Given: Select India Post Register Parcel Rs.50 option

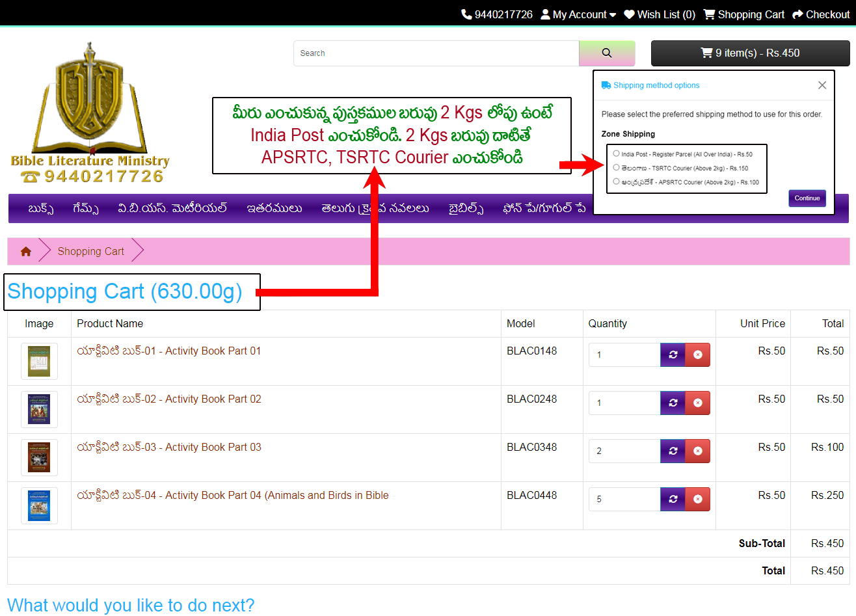Looking at the screenshot, I should (616, 154).
